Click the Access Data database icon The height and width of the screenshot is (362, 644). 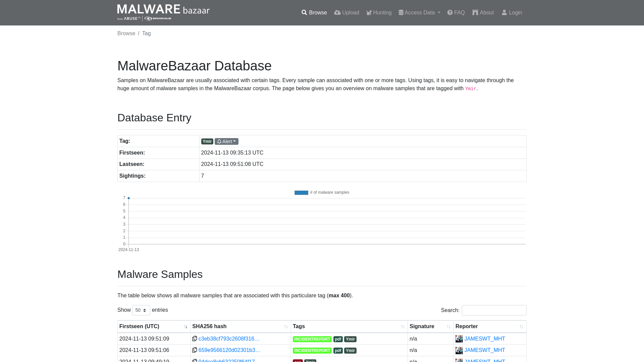tap(401, 13)
